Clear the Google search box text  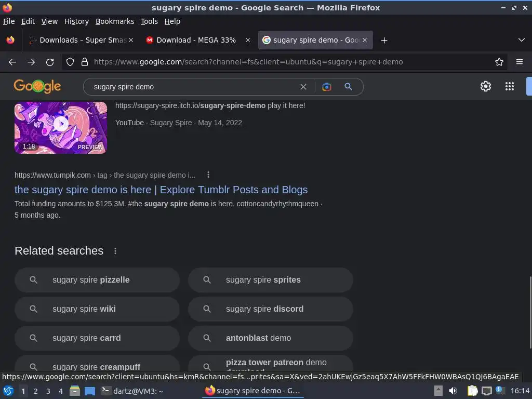pyautogui.click(x=303, y=87)
